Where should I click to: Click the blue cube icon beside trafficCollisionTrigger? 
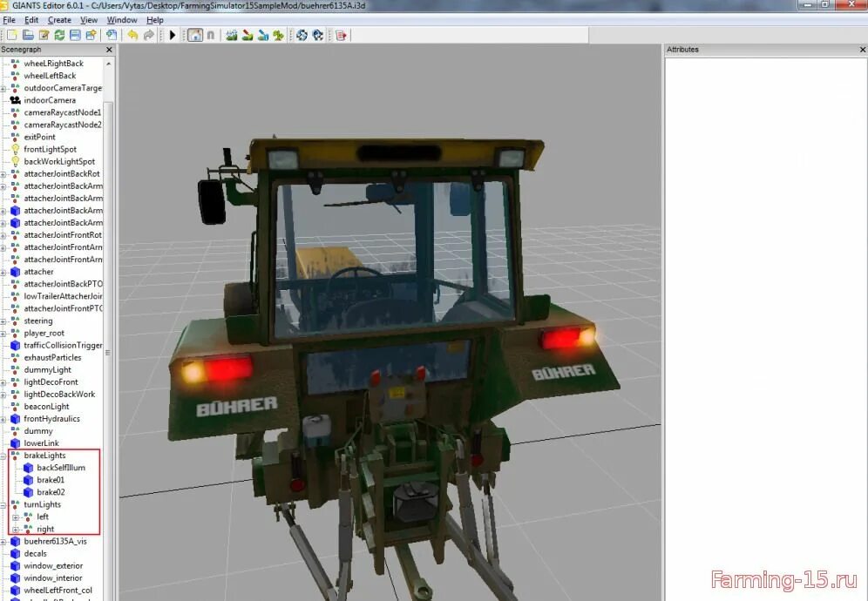(15, 345)
